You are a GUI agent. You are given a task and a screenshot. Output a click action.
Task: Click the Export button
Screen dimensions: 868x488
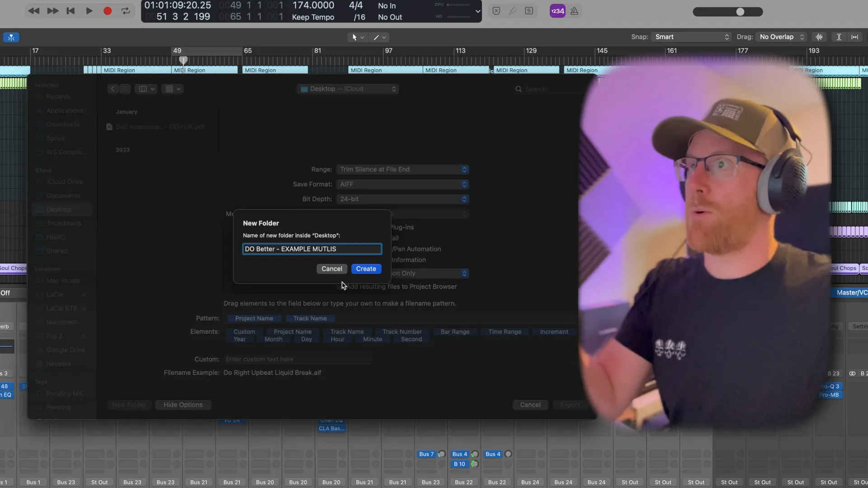pos(570,405)
